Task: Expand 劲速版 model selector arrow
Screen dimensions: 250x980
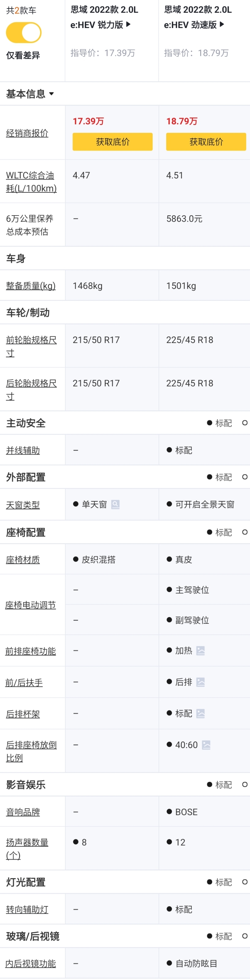Action: click(222, 24)
